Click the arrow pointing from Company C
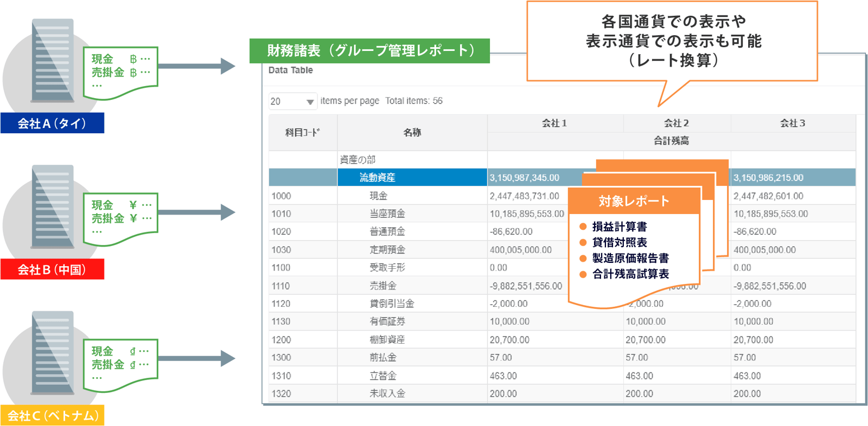868x426 pixels. 197,358
